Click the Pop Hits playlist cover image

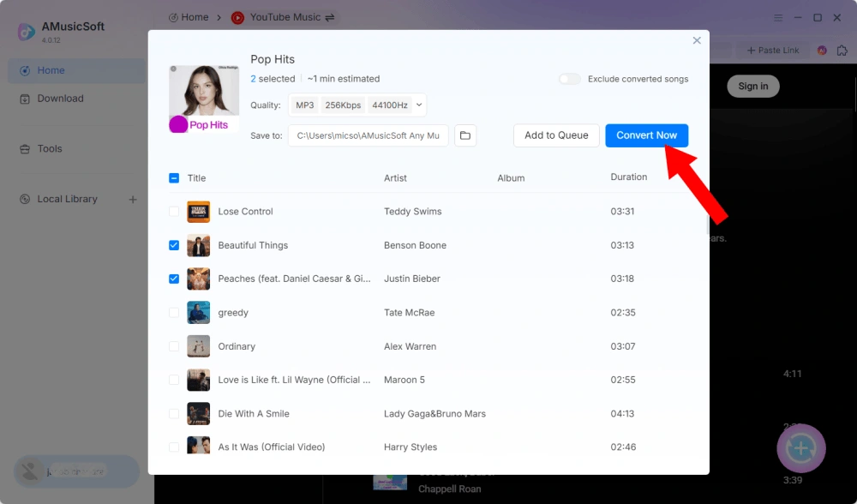pos(204,99)
